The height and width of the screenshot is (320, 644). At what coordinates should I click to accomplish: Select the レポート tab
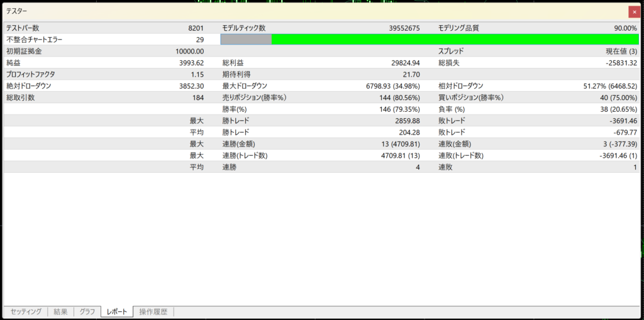[117, 312]
